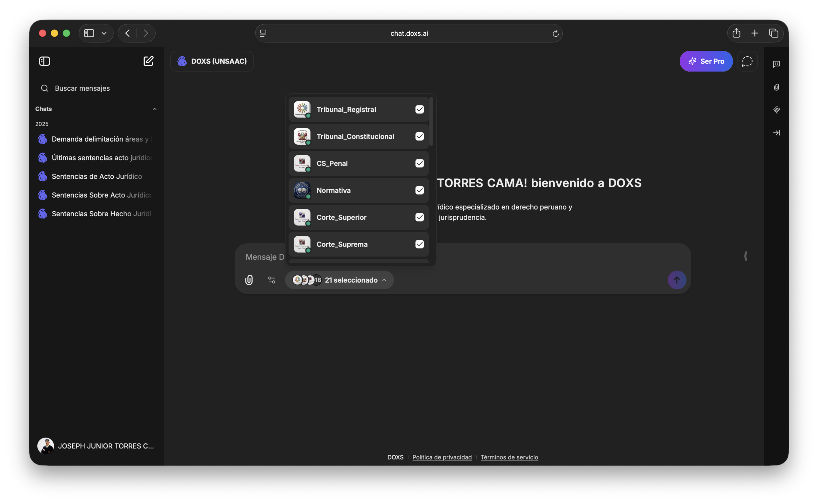Send the message with arrow button
This screenshot has height=504, width=818.
677,280
